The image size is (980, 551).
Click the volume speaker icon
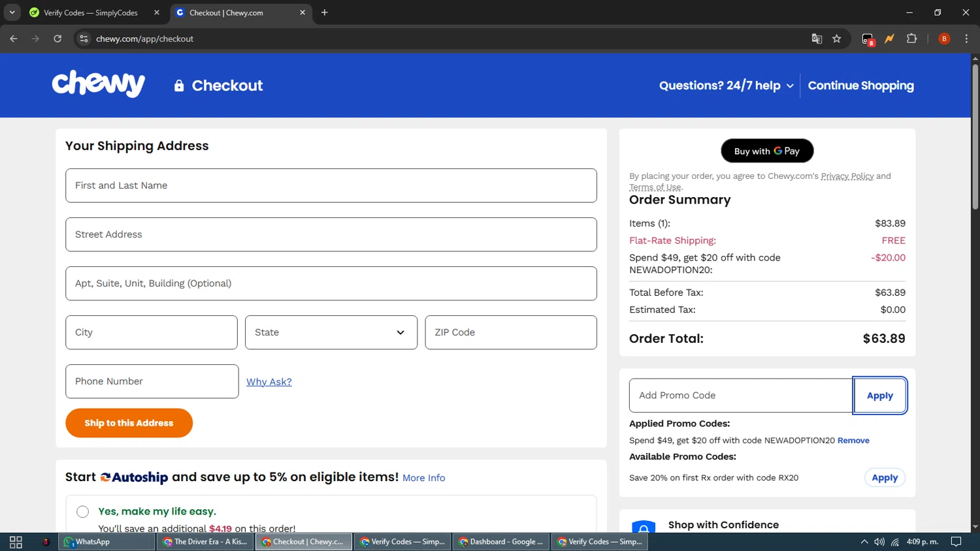(879, 542)
